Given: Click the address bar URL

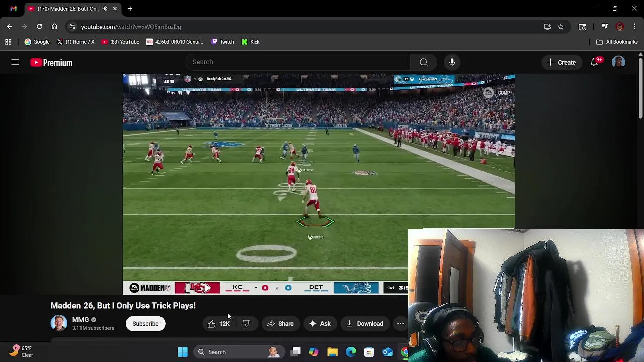Looking at the screenshot, I should [x=131, y=27].
